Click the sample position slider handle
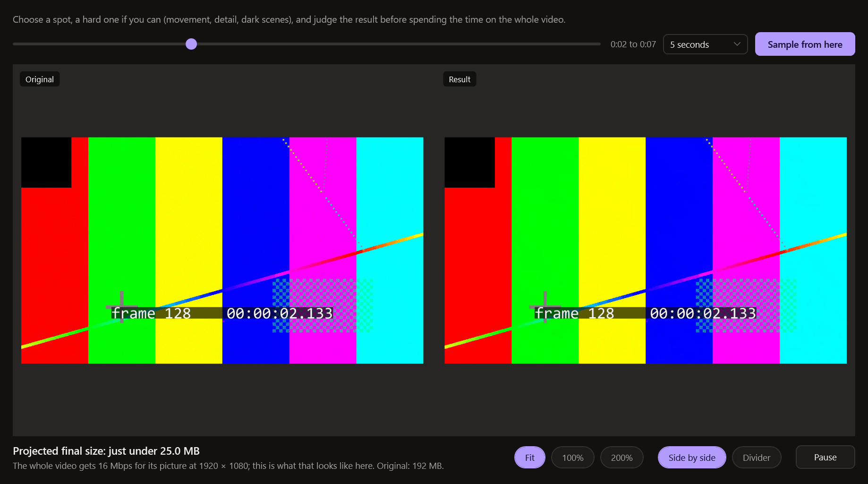 click(191, 44)
